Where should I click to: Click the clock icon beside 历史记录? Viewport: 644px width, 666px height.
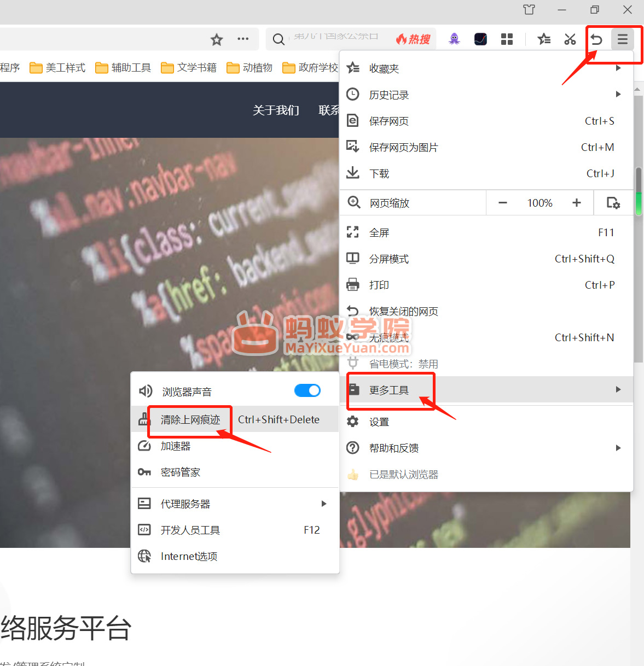353,94
